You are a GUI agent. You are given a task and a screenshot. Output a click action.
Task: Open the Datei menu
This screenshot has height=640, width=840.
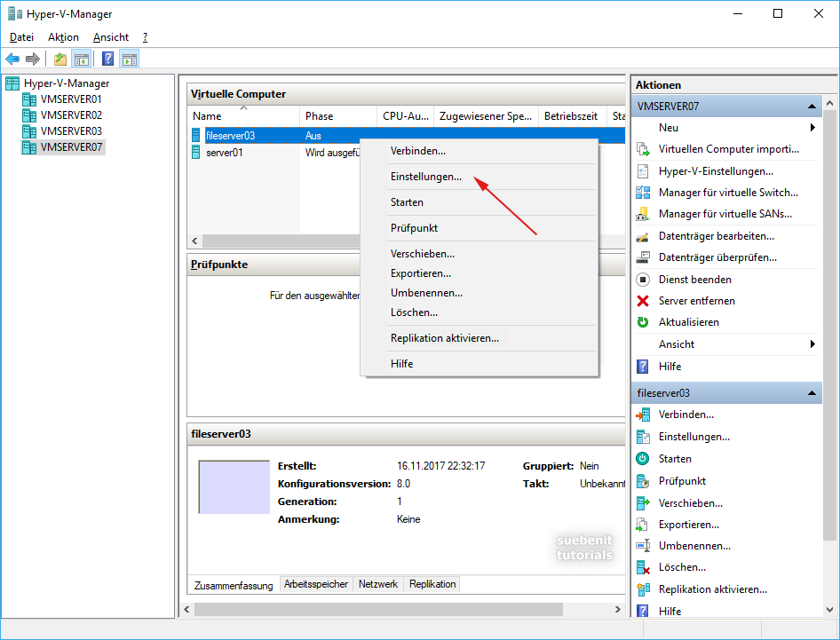(21, 37)
